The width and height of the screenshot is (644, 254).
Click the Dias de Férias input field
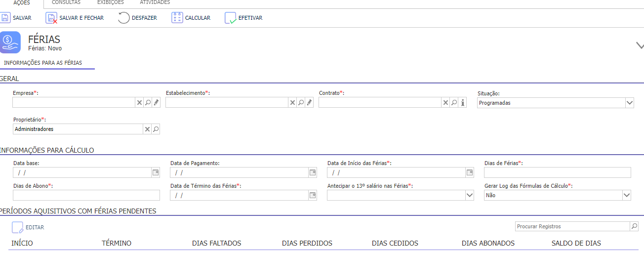(557, 172)
